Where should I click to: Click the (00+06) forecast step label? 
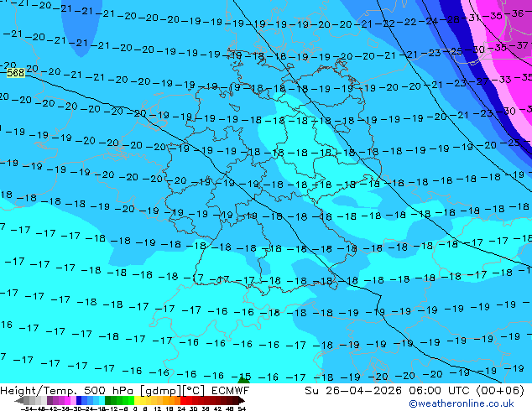pos(500,391)
